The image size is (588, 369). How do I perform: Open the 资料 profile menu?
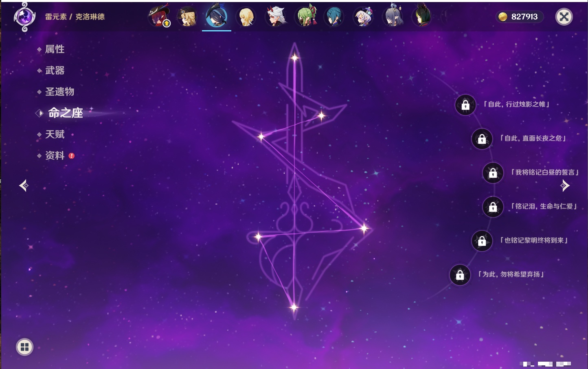55,155
